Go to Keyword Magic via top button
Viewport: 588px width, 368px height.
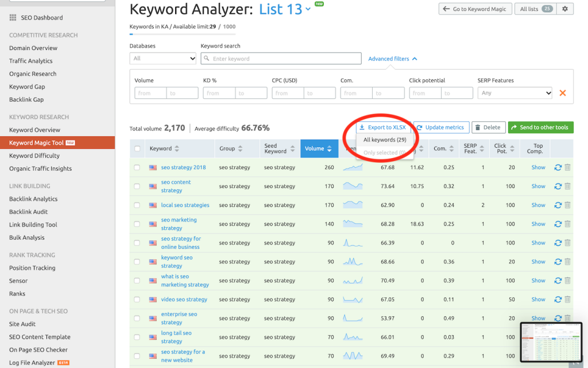click(475, 9)
